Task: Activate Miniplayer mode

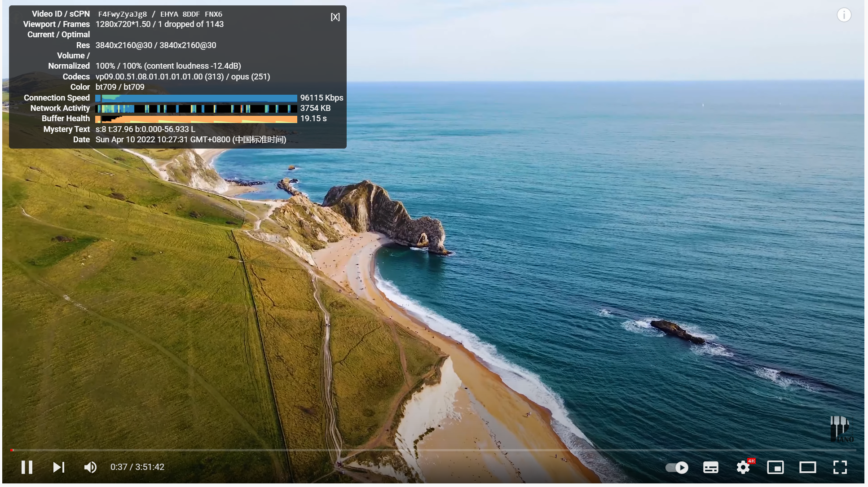Action: (x=776, y=467)
